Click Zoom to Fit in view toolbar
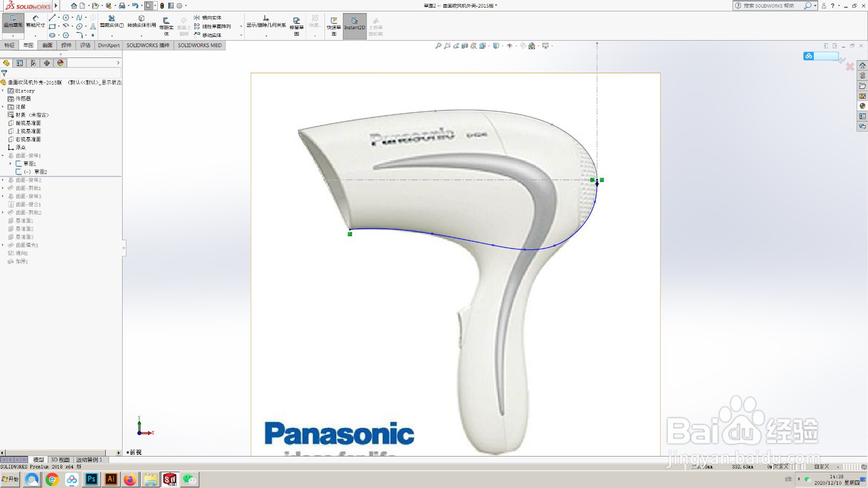 point(438,46)
